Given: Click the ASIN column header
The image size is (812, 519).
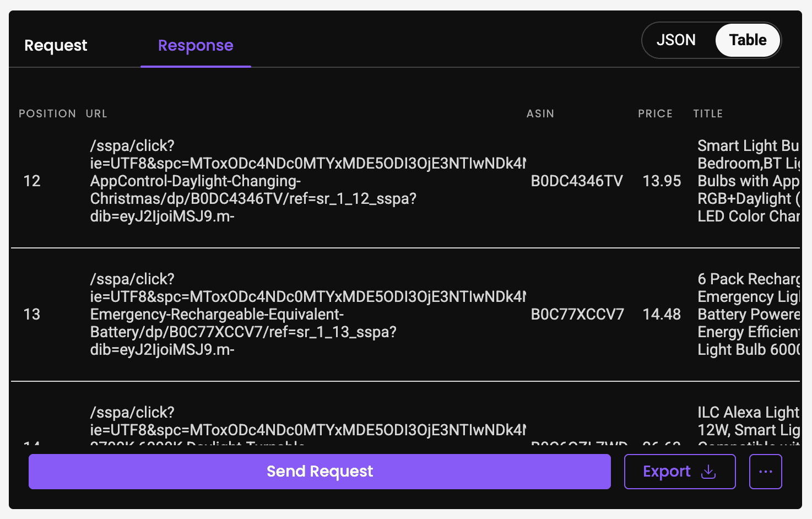Looking at the screenshot, I should 540,113.
